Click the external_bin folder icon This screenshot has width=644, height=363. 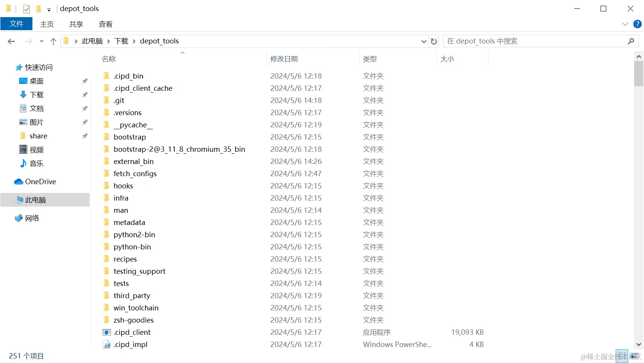click(107, 161)
